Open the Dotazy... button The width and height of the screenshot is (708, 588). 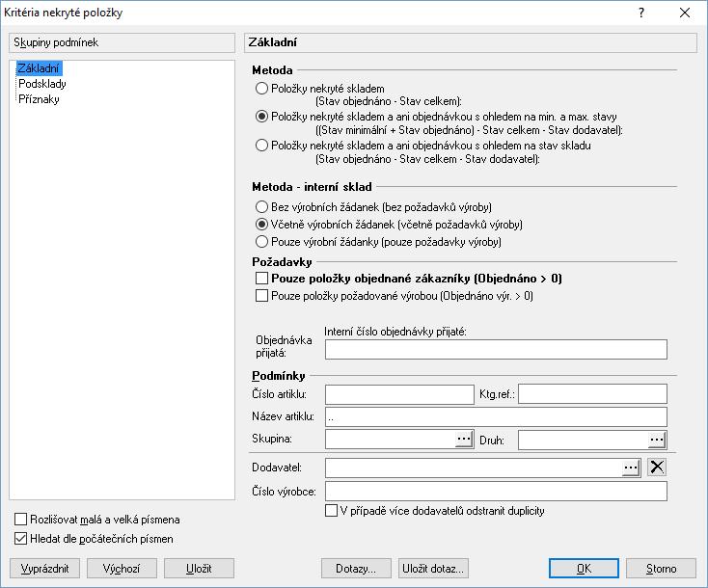pos(356,569)
